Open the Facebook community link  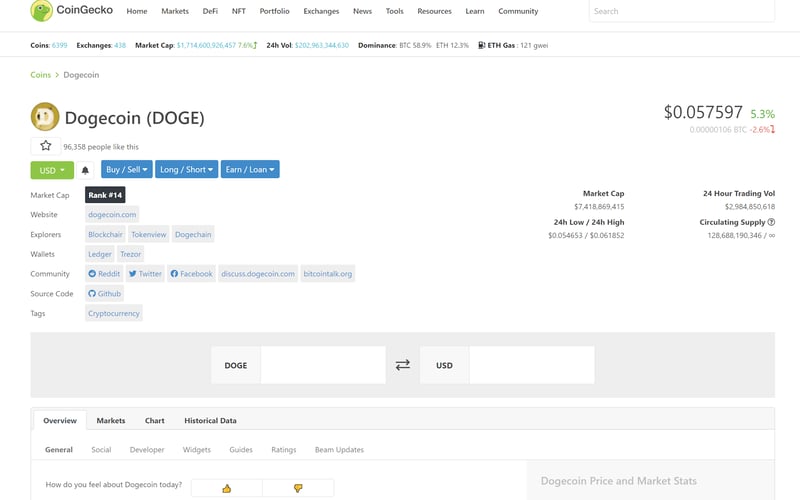point(191,274)
